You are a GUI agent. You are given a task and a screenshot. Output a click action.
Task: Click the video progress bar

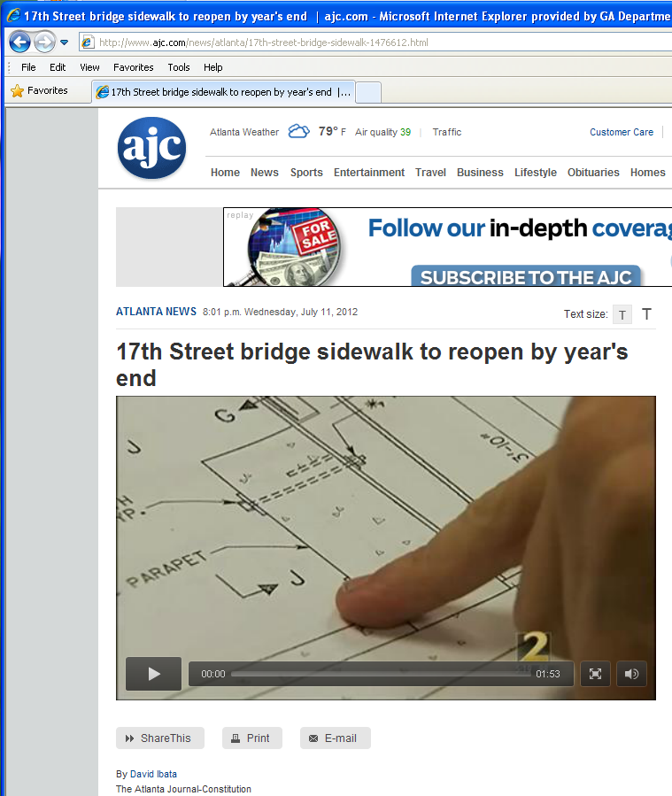point(381,674)
